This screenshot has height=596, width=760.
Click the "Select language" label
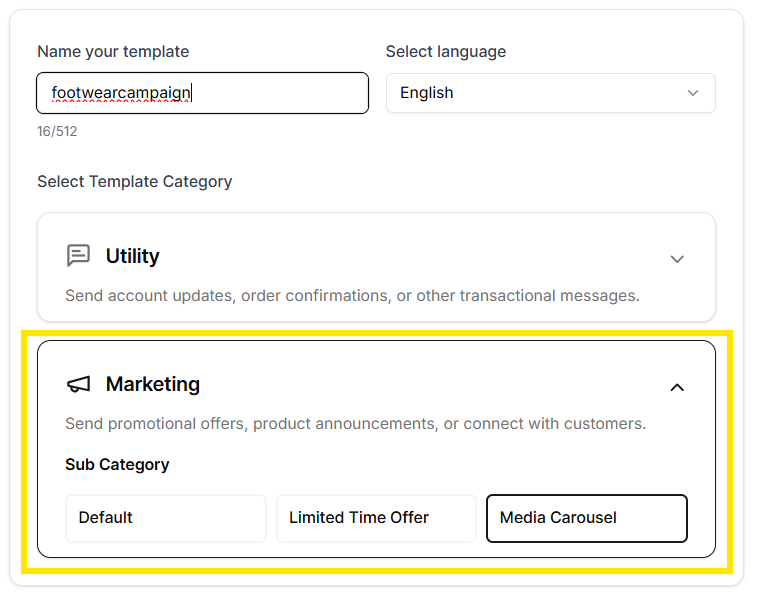pos(446,52)
